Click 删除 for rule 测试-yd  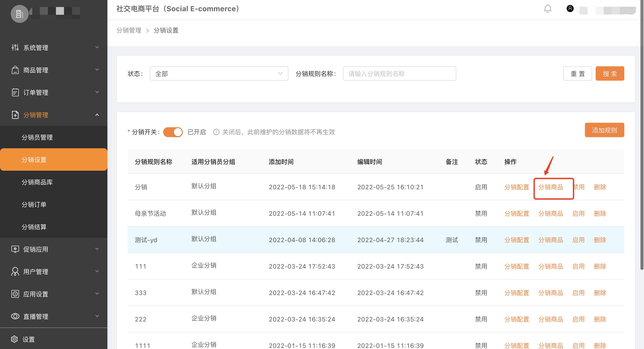pyautogui.click(x=600, y=240)
